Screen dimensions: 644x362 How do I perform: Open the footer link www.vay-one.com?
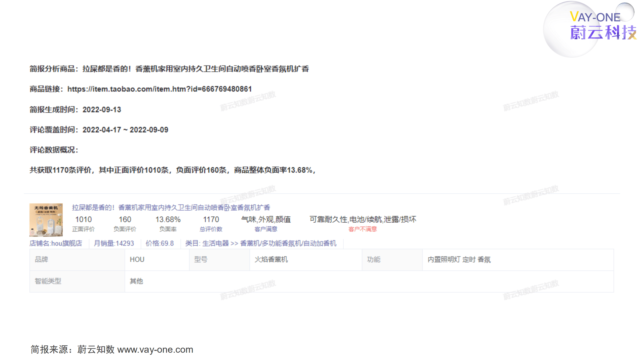coord(156,349)
